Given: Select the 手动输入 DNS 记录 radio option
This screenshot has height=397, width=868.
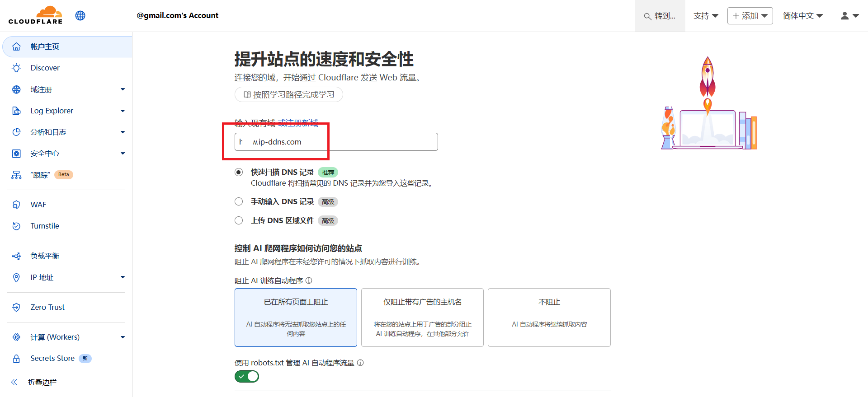Looking at the screenshot, I should click(239, 201).
